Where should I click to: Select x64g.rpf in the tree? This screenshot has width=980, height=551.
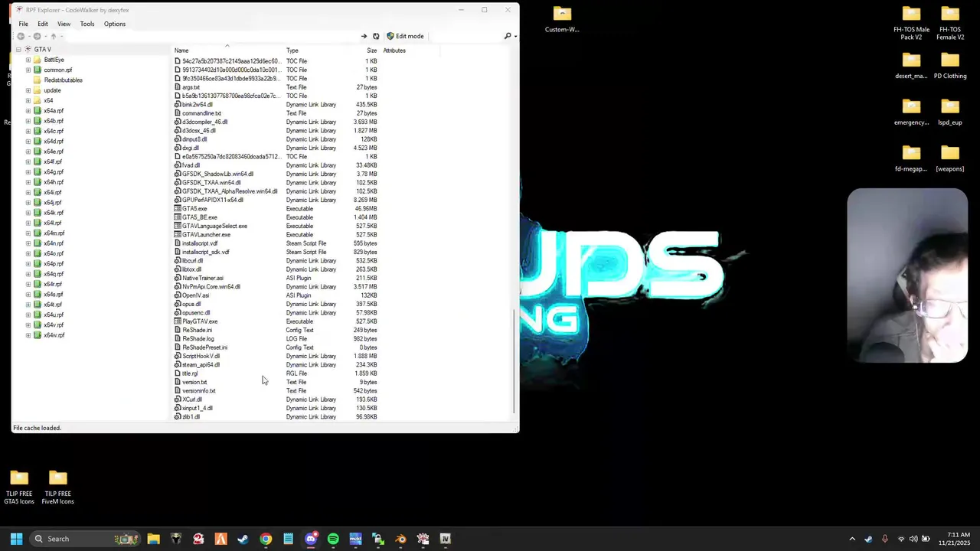tap(53, 172)
